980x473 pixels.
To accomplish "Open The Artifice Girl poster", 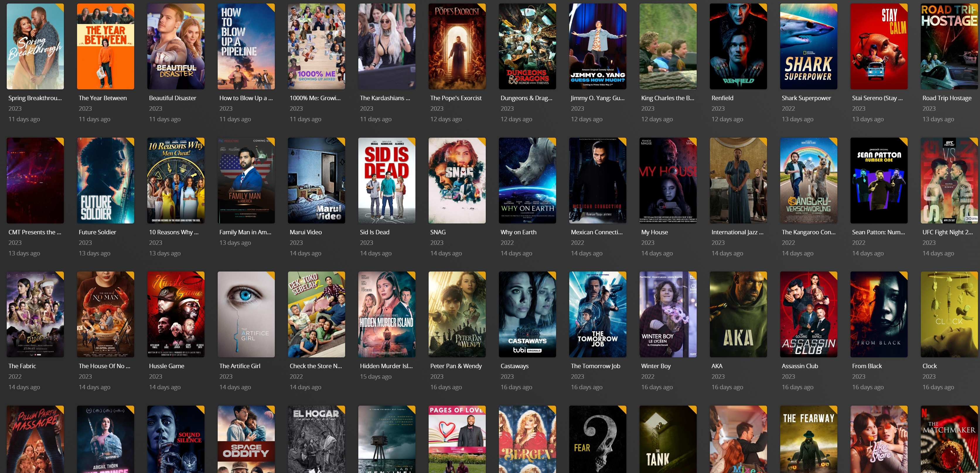I will click(x=246, y=315).
